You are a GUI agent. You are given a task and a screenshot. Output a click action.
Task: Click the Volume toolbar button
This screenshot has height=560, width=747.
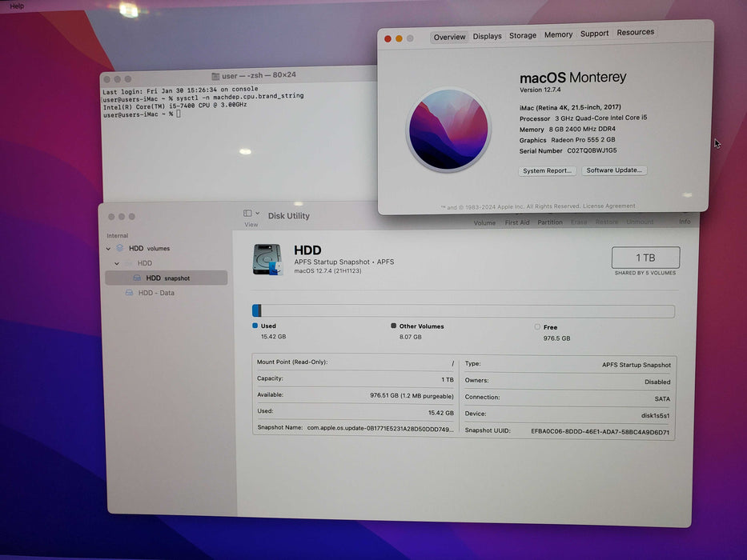click(x=484, y=223)
